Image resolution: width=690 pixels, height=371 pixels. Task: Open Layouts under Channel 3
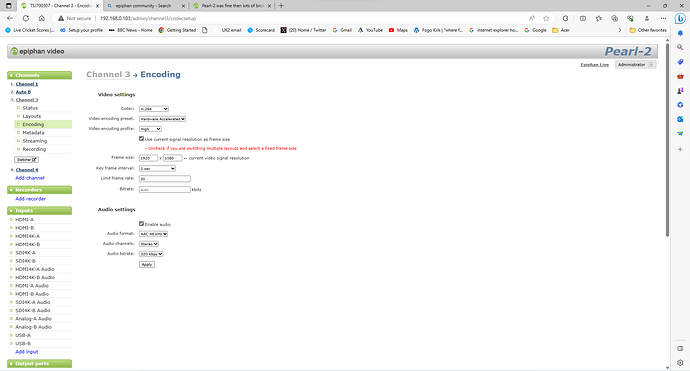pos(32,116)
